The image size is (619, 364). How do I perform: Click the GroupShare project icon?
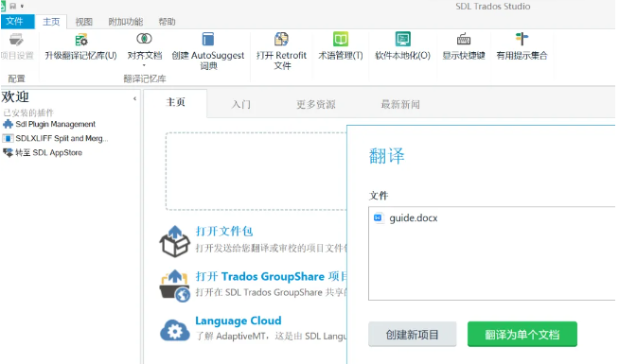pyautogui.click(x=174, y=286)
